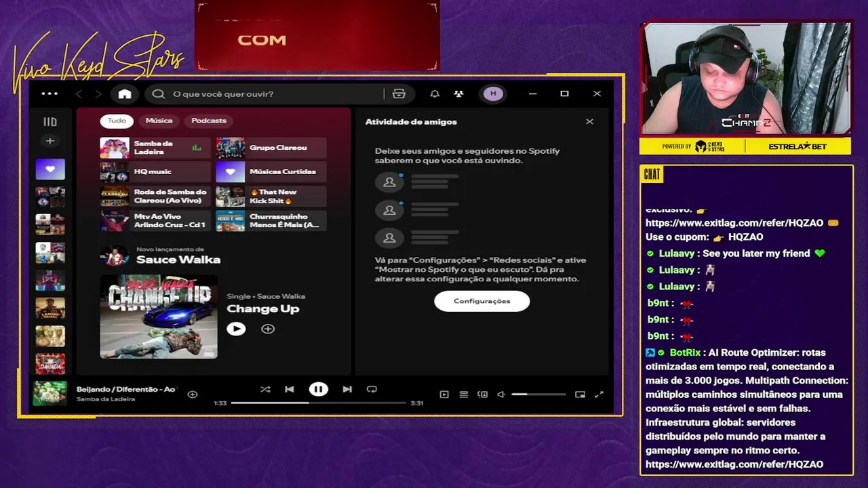Open the profile avatar 'H' menu

[x=493, y=94]
